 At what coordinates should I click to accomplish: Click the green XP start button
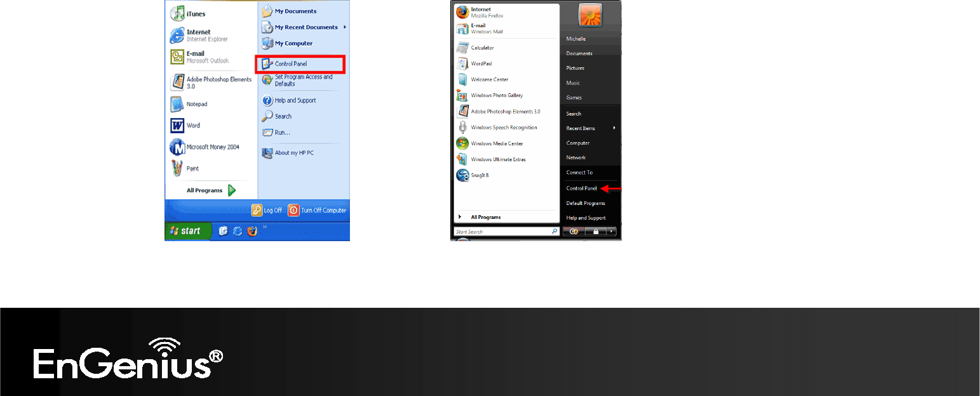189,231
